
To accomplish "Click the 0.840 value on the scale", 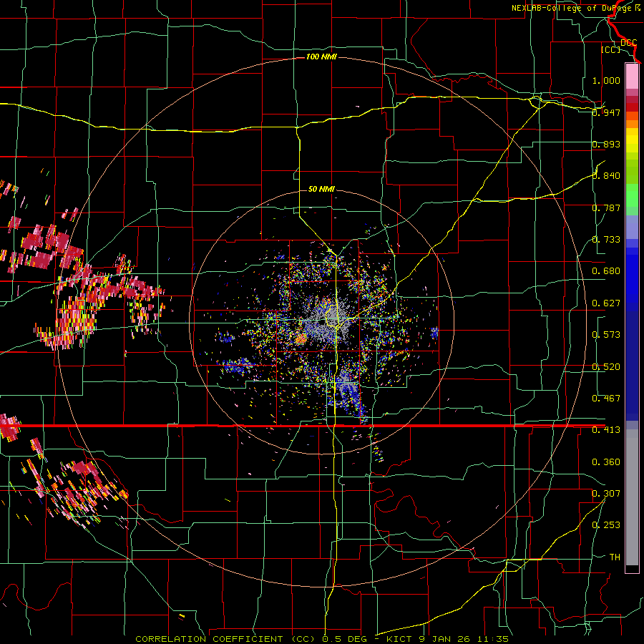I will coord(606,176).
